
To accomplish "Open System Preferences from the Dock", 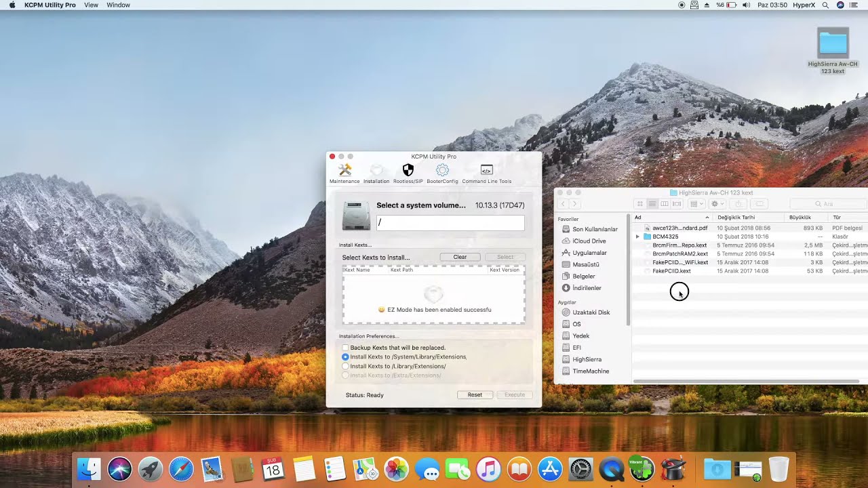I will (x=580, y=469).
